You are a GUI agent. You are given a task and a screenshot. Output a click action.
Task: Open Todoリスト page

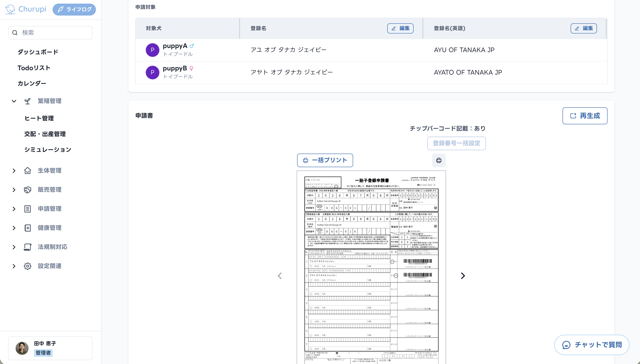click(x=34, y=68)
